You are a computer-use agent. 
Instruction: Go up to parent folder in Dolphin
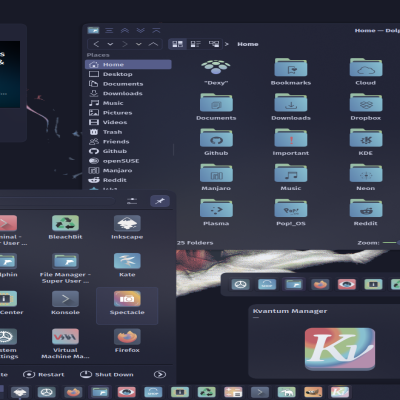point(153,44)
